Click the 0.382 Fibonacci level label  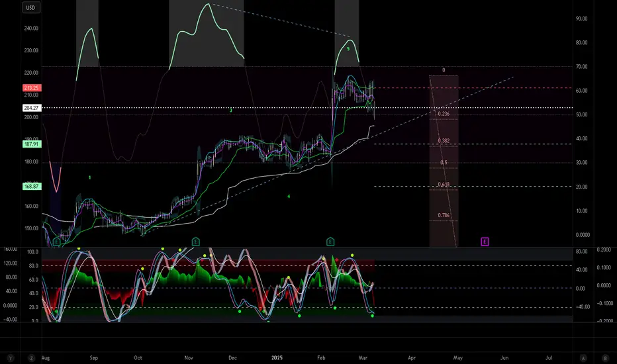pyautogui.click(x=444, y=141)
